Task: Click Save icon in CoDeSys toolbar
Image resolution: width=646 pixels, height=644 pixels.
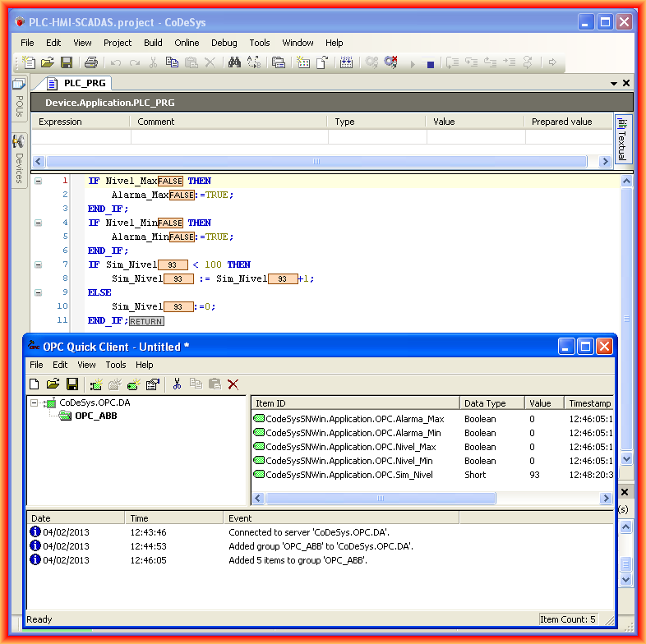Action: pyautogui.click(x=67, y=62)
